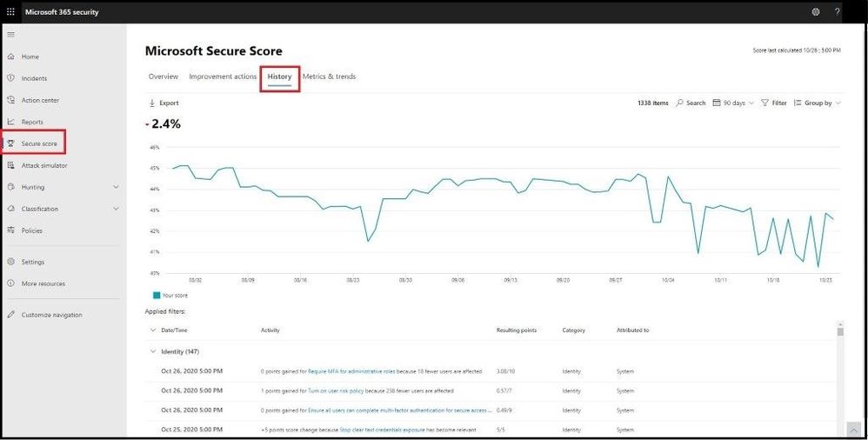This screenshot has height=440, width=868.
Task: Open Require MFA for administrative roles link
Action: [x=351, y=371]
